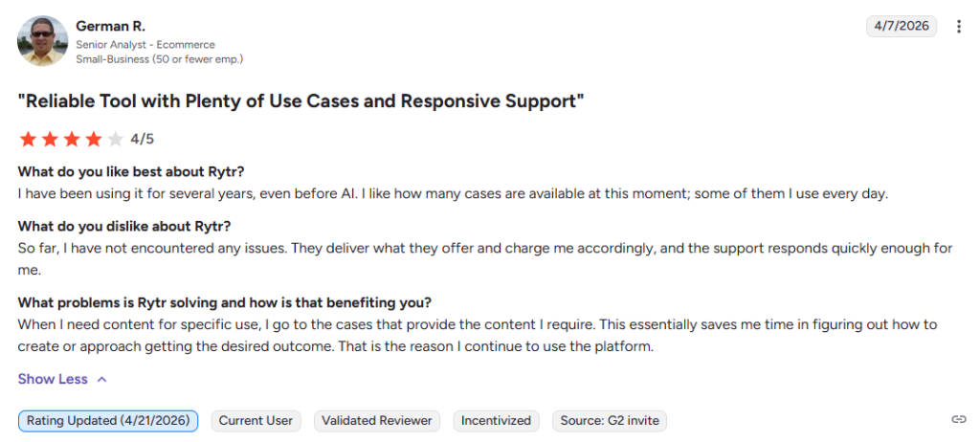Select the 4/7/2026 date badge

(x=902, y=26)
